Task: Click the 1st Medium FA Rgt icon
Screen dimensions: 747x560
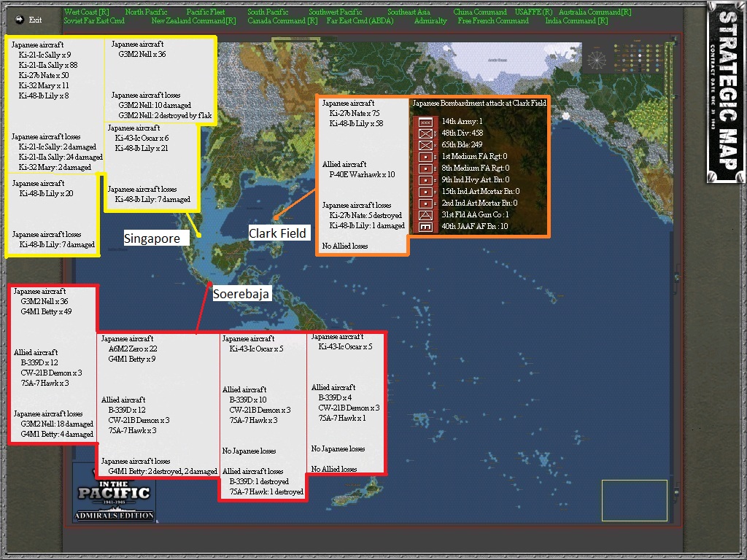Action: 425,157
